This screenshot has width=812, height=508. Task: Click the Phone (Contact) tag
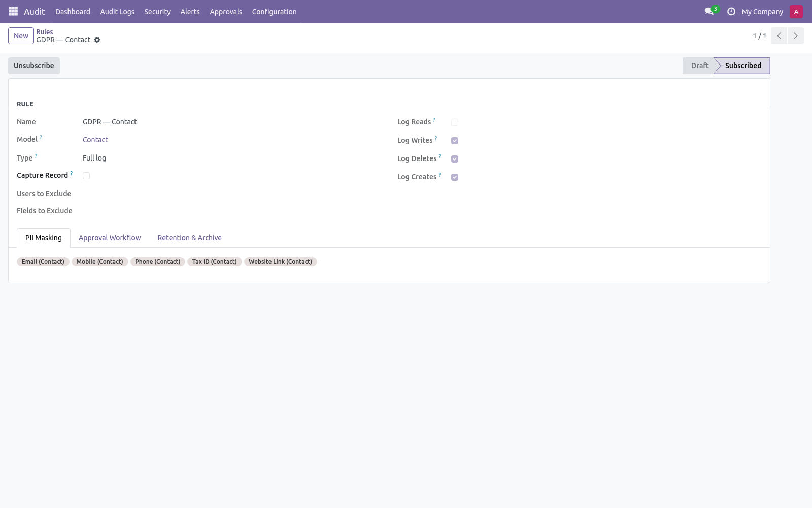coord(158,262)
